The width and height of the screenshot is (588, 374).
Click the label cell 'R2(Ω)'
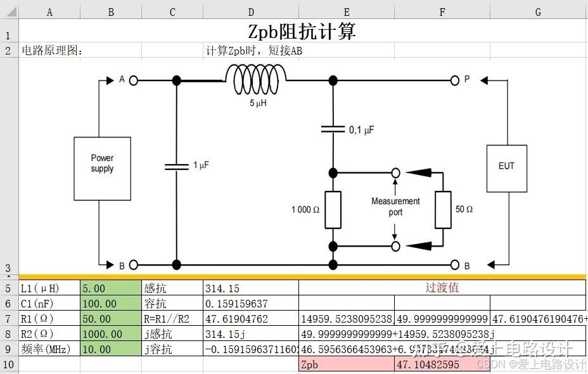pos(49,333)
